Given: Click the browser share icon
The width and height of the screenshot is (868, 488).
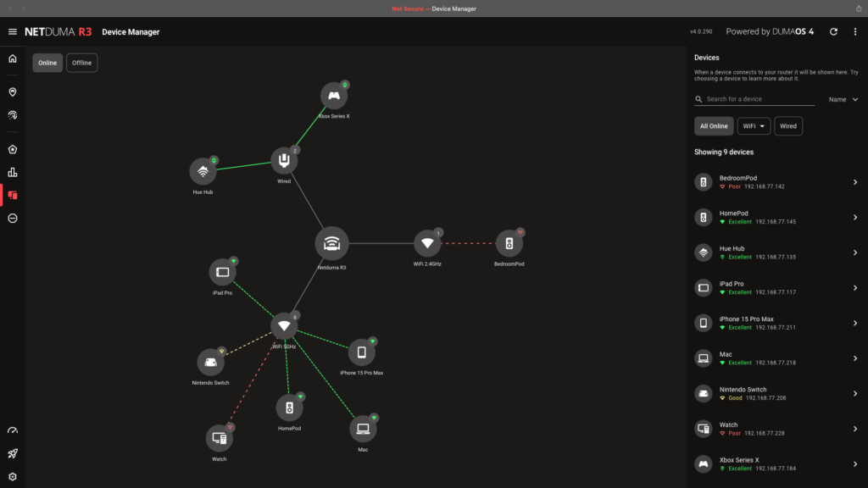Looking at the screenshot, I should (859, 8).
